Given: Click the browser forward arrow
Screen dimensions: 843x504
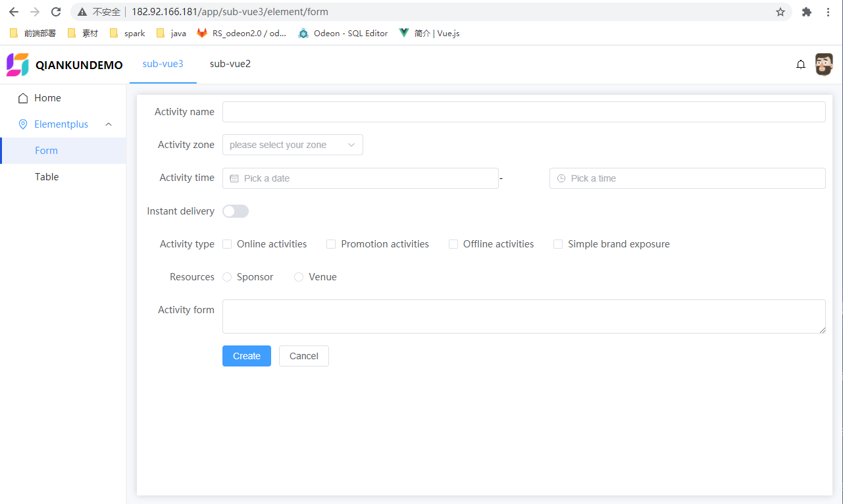Looking at the screenshot, I should tap(35, 12).
